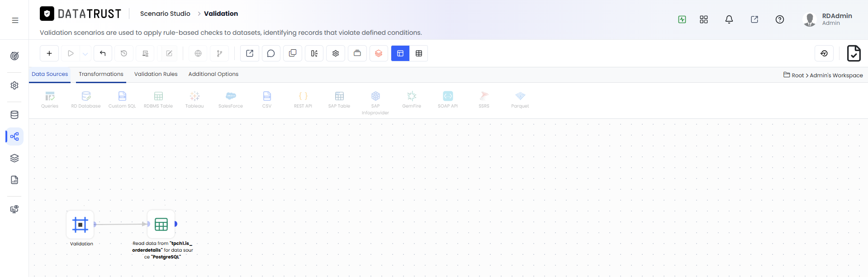Open the apps grid menu in header
Image resolution: width=868 pixels, height=277 pixels.
click(704, 19)
